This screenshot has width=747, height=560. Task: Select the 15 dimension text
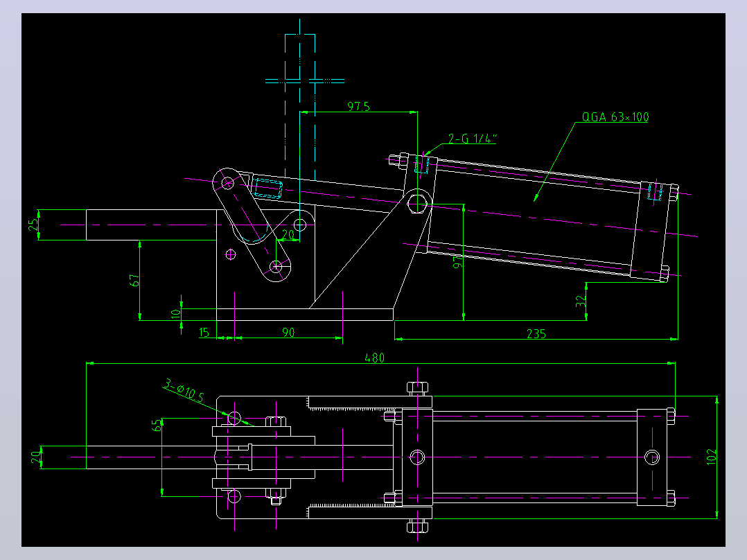tap(204, 332)
